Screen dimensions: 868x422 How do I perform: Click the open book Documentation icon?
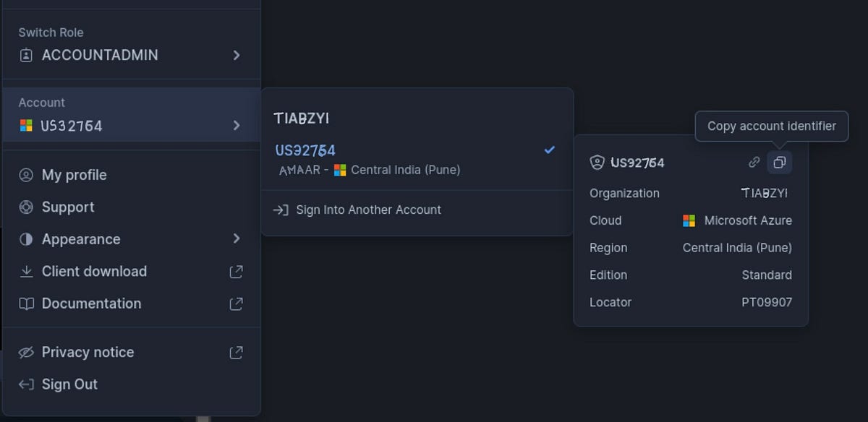[x=27, y=303]
